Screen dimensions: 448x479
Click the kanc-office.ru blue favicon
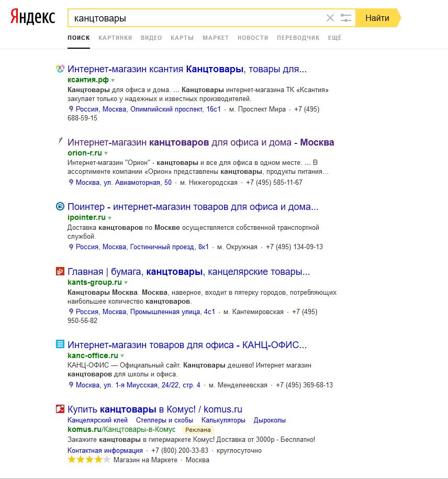(x=60, y=344)
